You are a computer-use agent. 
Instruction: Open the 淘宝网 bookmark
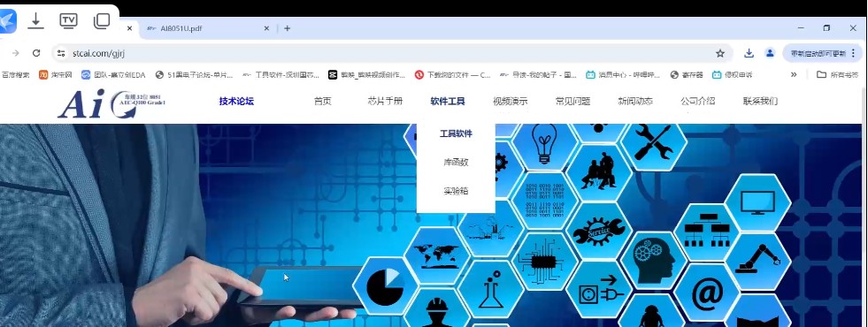[x=56, y=75]
